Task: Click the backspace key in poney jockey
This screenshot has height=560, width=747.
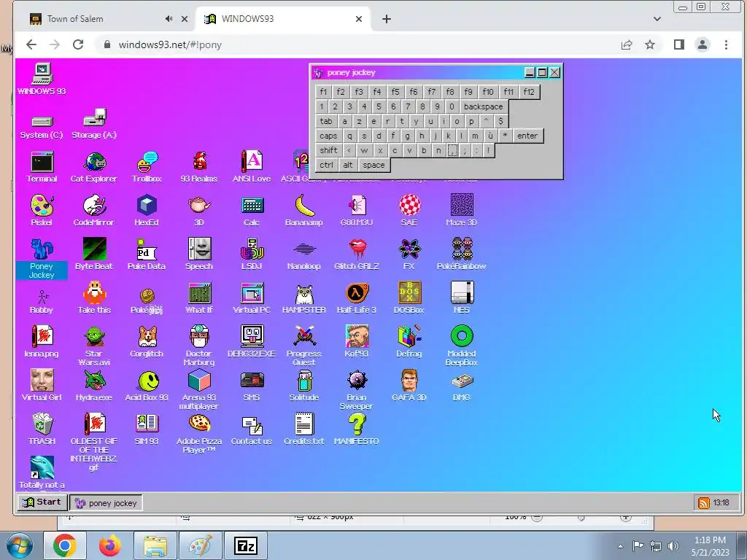Action: pyautogui.click(x=483, y=106)
